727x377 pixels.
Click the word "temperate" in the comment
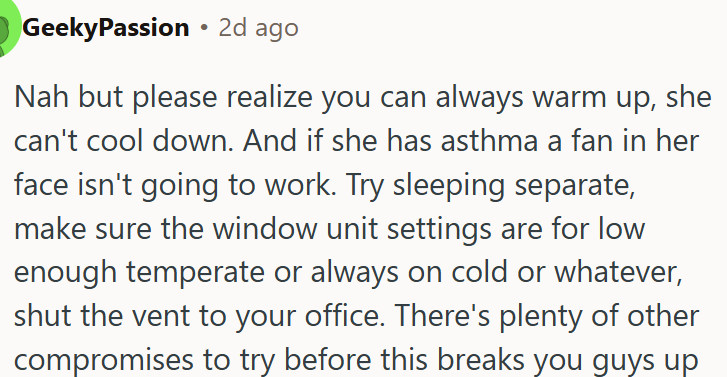[195, 273]
